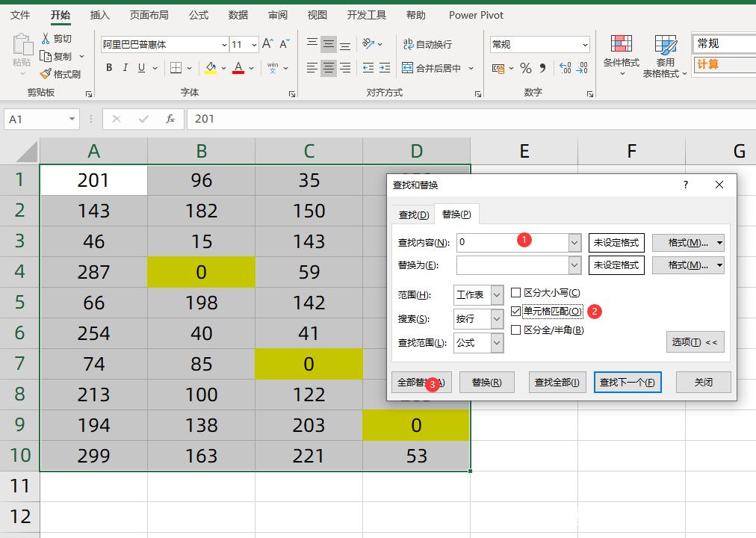
Task: Toggle Bold formatting
Action: pos(109,68)
